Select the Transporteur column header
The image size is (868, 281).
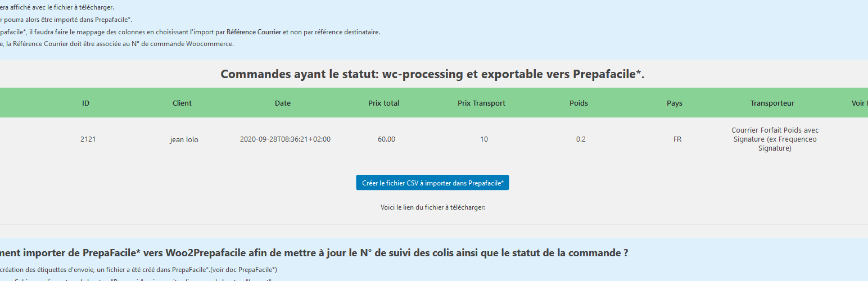coord(772,103)
